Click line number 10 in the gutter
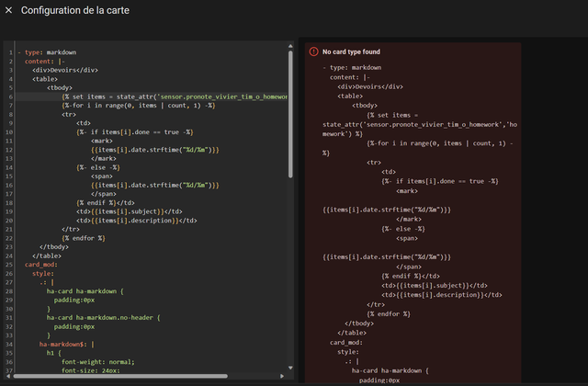Screen dimensions: 588x386 coord(9,132)
